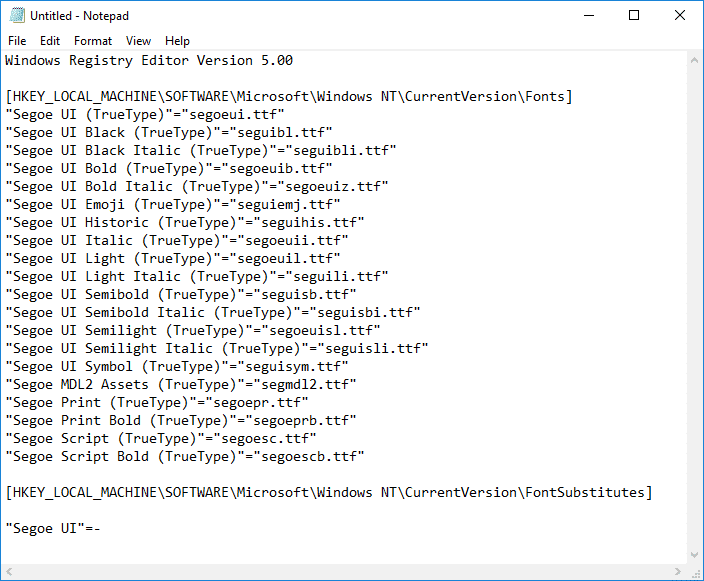Image resolution: width=704 pixels, height=581 pixels.
Task: Open the Help menu
Action: pos(178,41)
